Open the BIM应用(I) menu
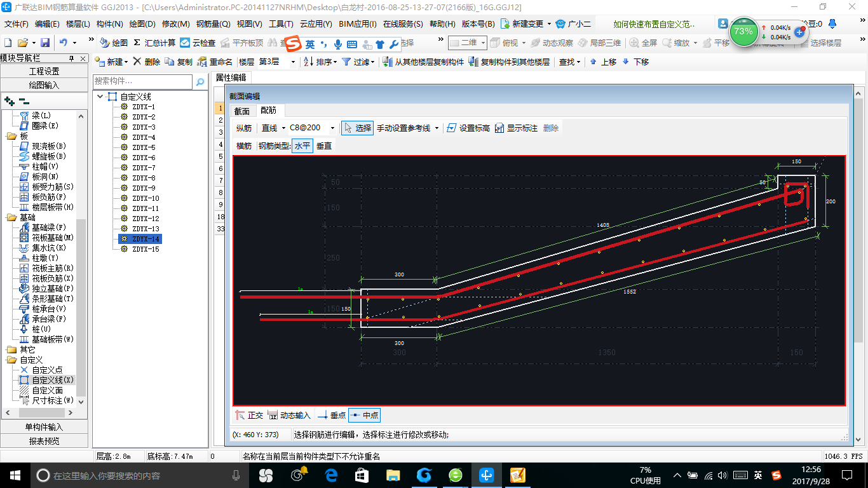 point(358,24)
